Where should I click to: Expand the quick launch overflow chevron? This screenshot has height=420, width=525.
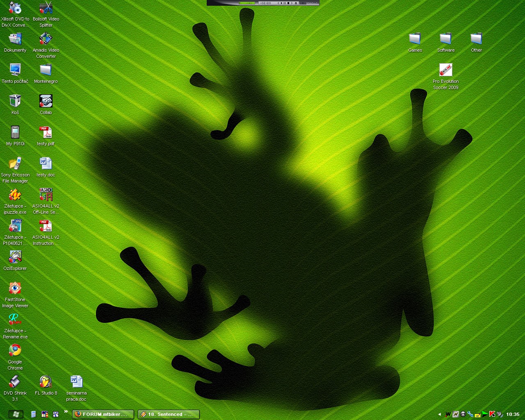pos(66,412)
